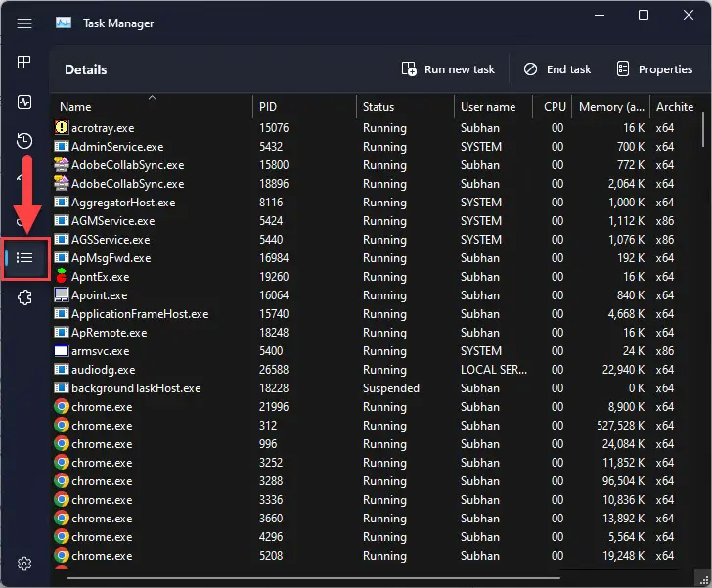Click the AGMService.exe icon
Image resolution: width=712 pixels, height=588 pixels.
62,221
